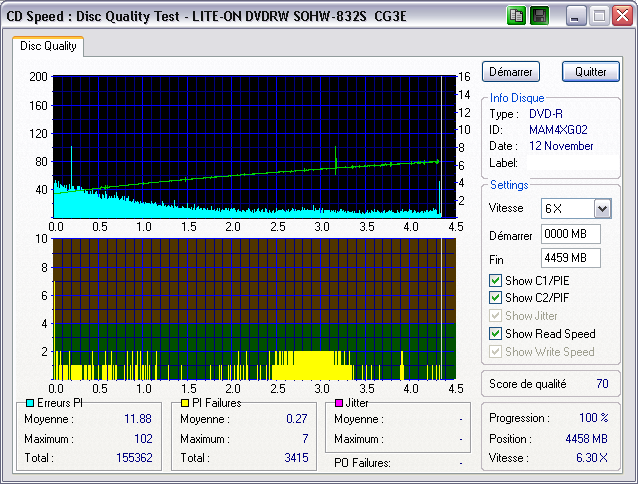
Task: Close the Disc Quality Test window
Action: click(x=623, y=16)
